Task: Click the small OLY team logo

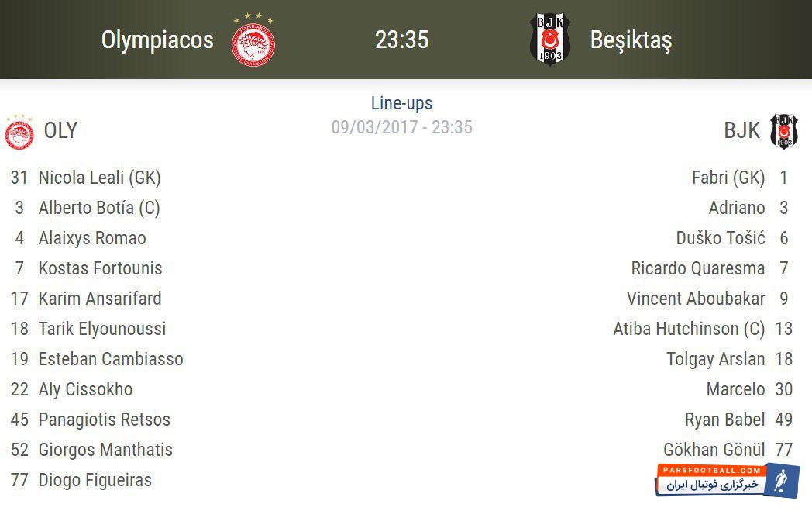Action: pyautogui.click(x=19, y=133)
